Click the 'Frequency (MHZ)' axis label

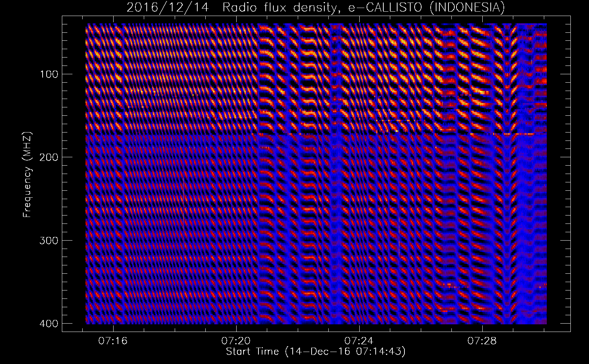(28, 175)
